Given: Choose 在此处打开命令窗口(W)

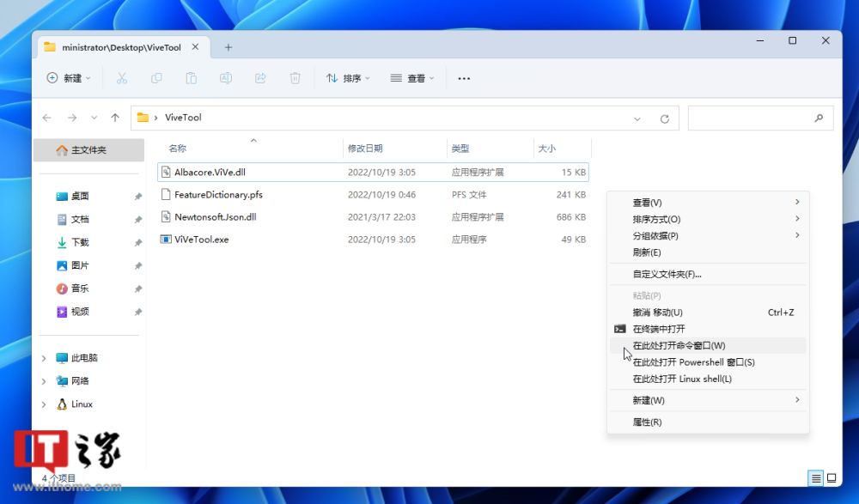Looking at the screenshot, I should tap(708, 346).
